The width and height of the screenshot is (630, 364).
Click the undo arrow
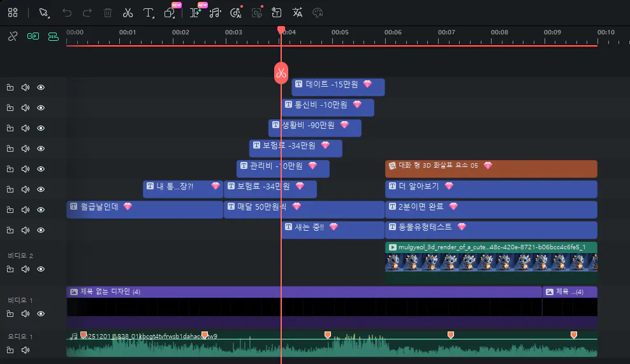pyautogui.click(x=67, y=13)
